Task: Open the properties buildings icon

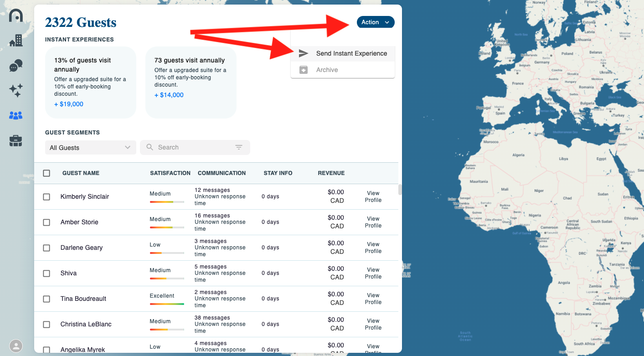Action: point(16,41)
